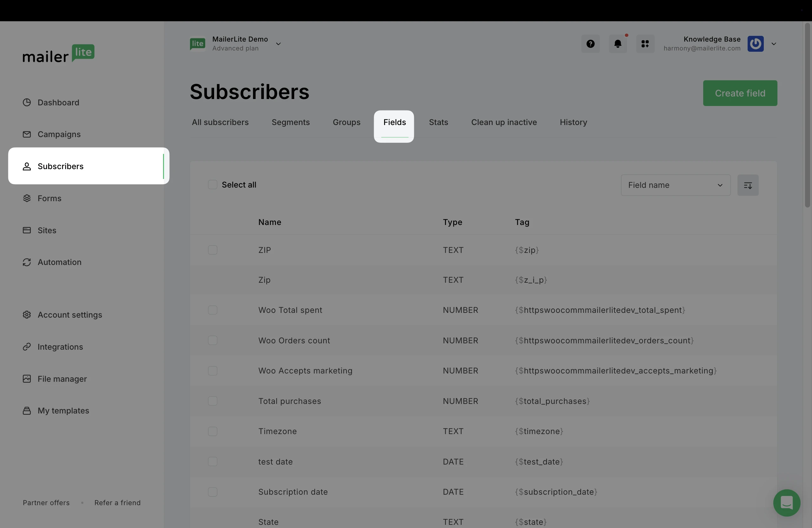The width and height of the screenshot is (812, 528).
Task: Open the apps grid icon
Action: click(645, 44)
